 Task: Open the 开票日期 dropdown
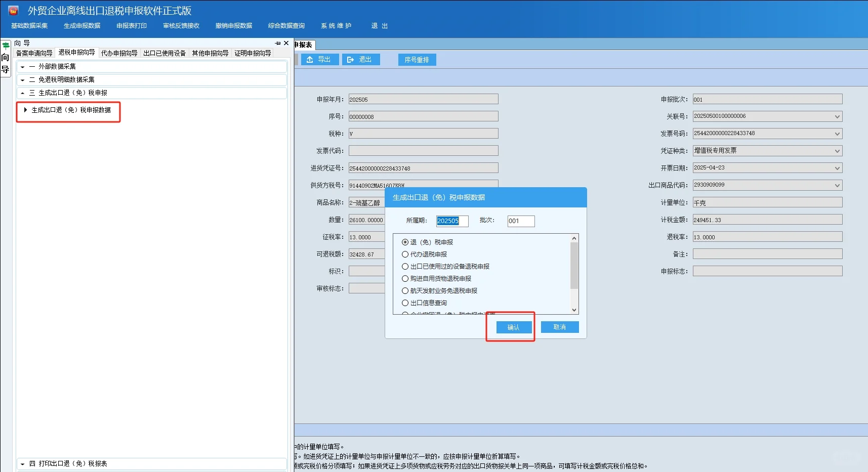[837, 168]
